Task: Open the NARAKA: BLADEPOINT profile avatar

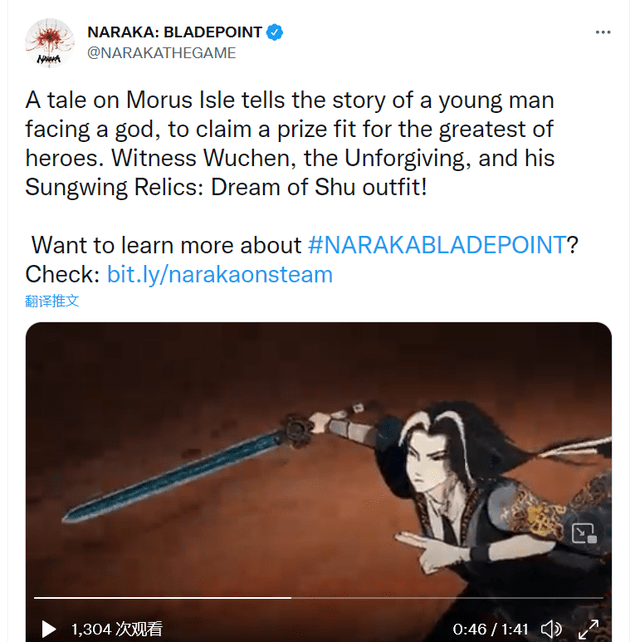Action: pos(49,43)
